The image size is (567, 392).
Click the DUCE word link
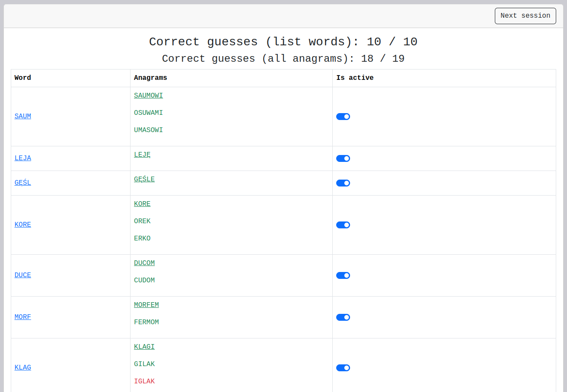[x=23, y=275]
